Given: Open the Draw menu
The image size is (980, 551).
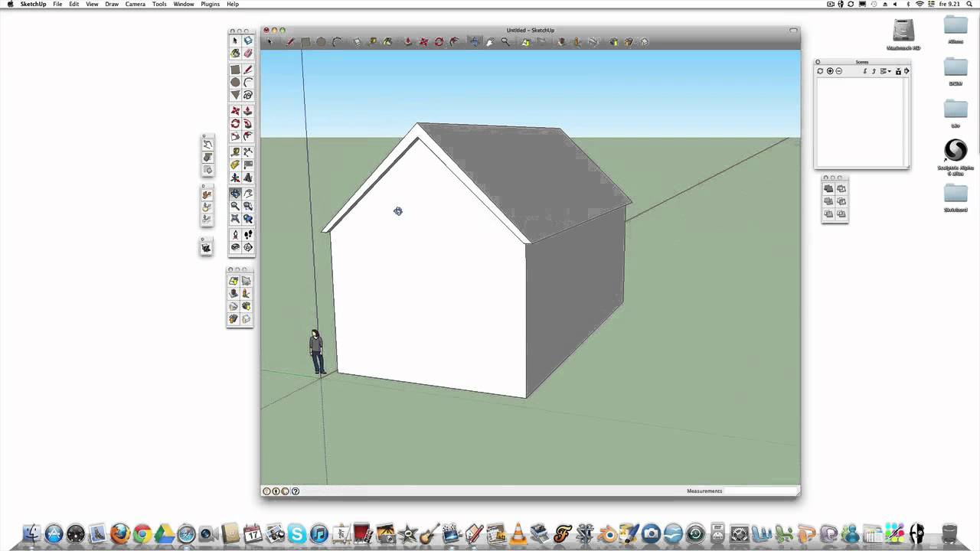Looking at the screenshot, I should pyautogui.click(x=112, y=4).
